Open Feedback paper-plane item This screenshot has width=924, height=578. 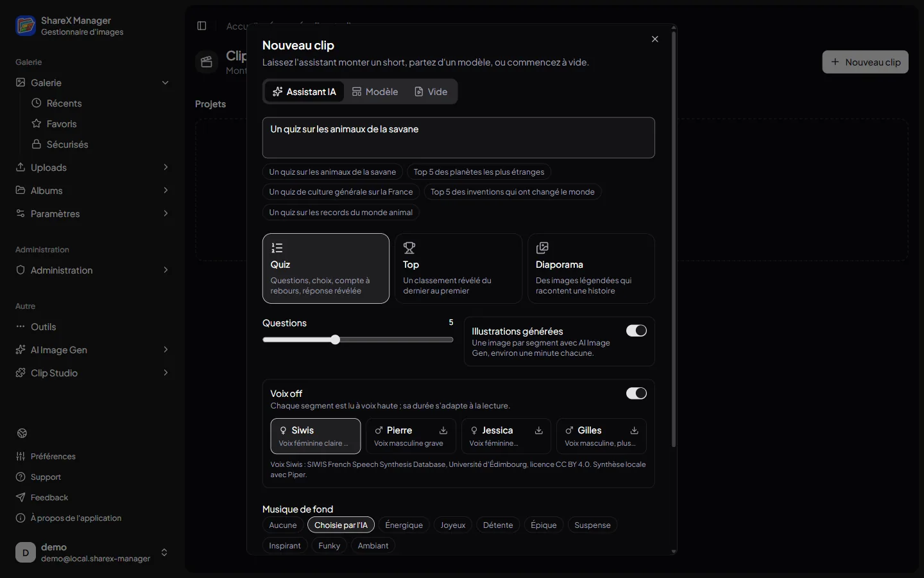point(49,498)
